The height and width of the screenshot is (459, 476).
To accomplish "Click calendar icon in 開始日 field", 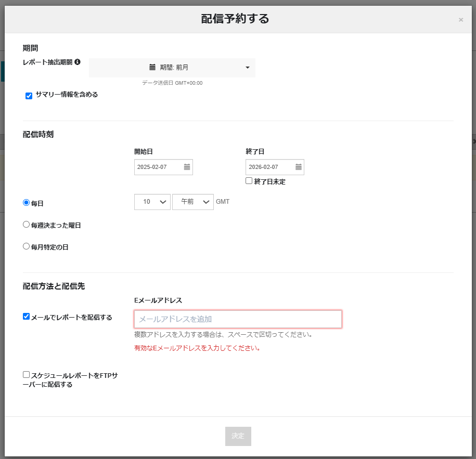I will tap(187, 167).
